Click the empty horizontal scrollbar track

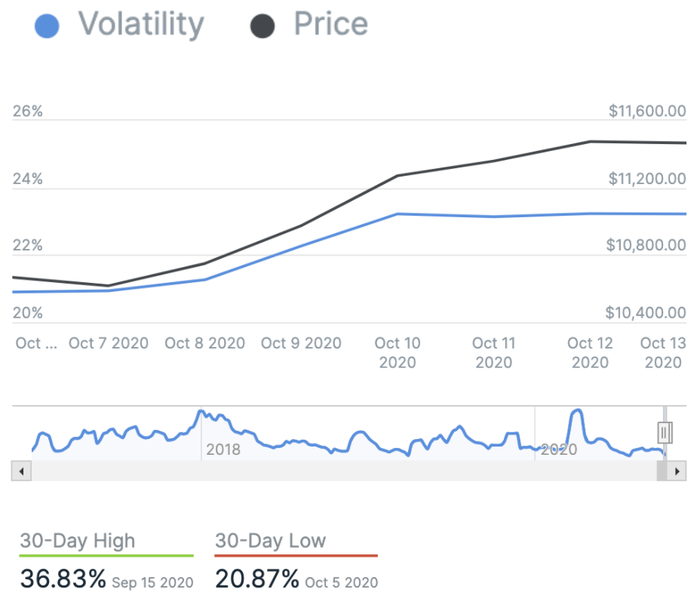[339, 471]
